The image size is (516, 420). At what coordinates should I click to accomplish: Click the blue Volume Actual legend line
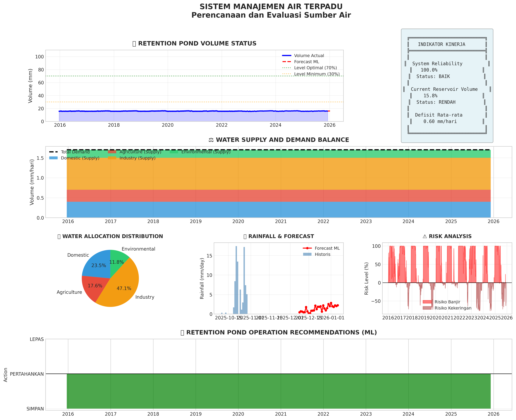click(287, 56)
